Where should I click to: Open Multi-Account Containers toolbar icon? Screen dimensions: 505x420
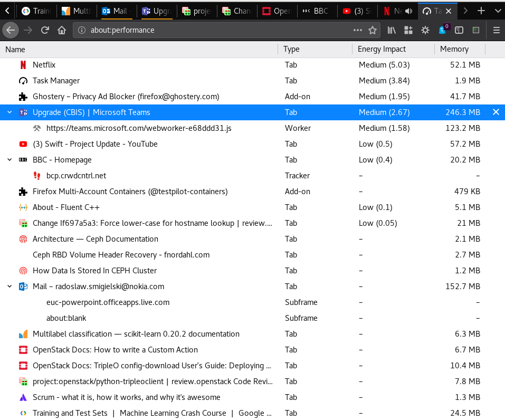click(x=408, y=30)
